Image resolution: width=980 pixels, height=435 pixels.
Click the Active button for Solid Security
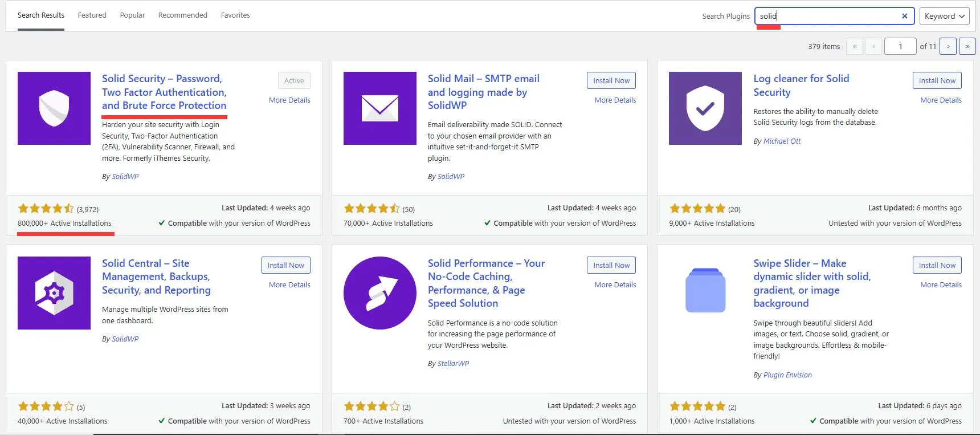click(x=294, y=80)
